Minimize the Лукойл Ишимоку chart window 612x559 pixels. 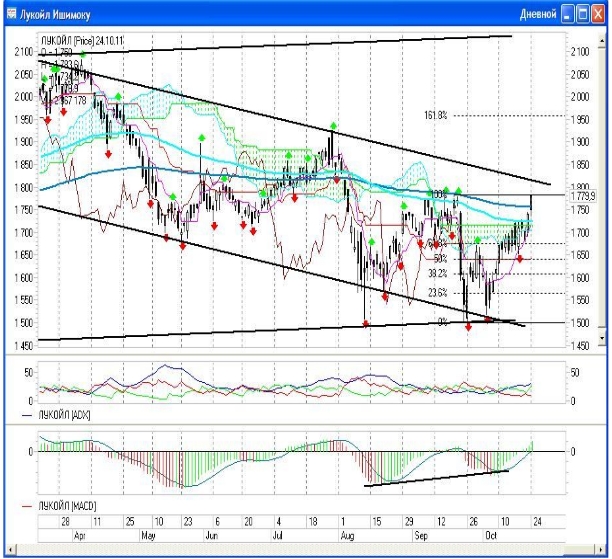(x=568, y=14)
